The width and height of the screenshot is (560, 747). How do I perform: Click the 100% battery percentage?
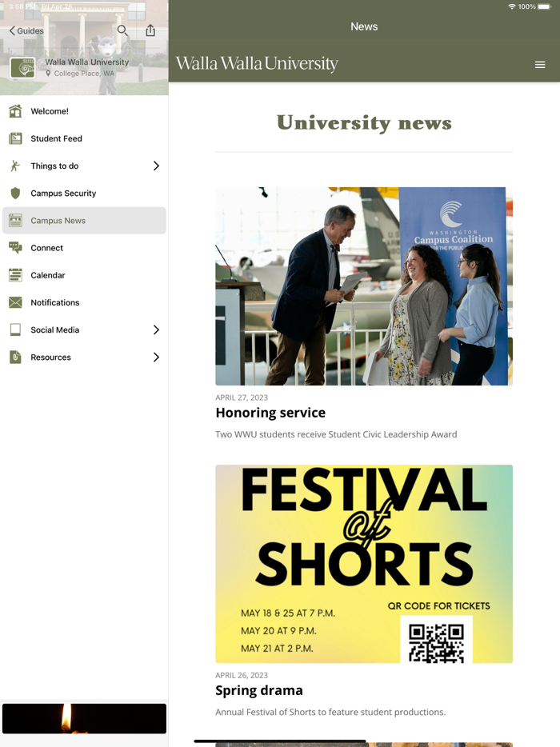click(x=527, y=6)
